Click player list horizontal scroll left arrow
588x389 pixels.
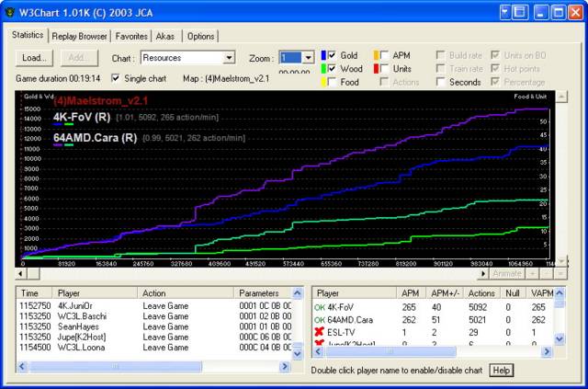(x=318, y=351)
